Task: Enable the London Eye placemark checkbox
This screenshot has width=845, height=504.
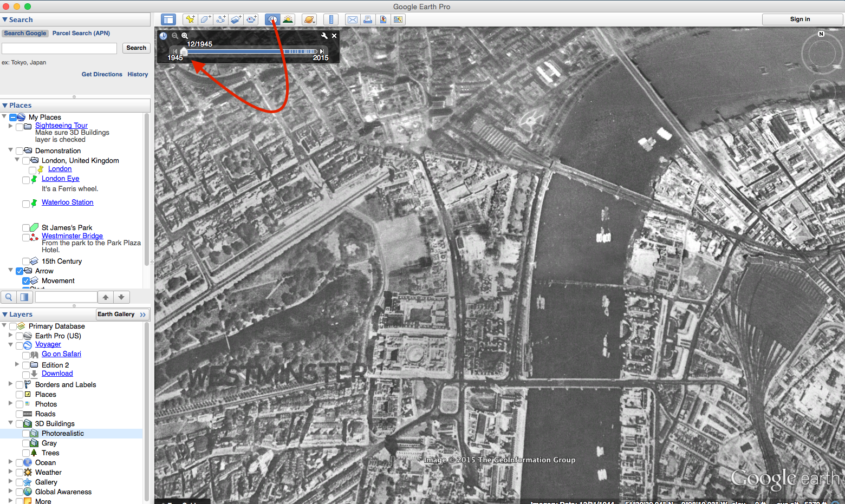Action: click(x=26, y=180)
